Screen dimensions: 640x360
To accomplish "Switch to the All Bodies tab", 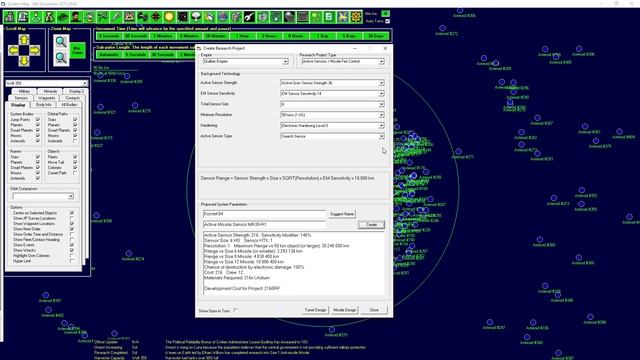I will click(x=69, y=105).
